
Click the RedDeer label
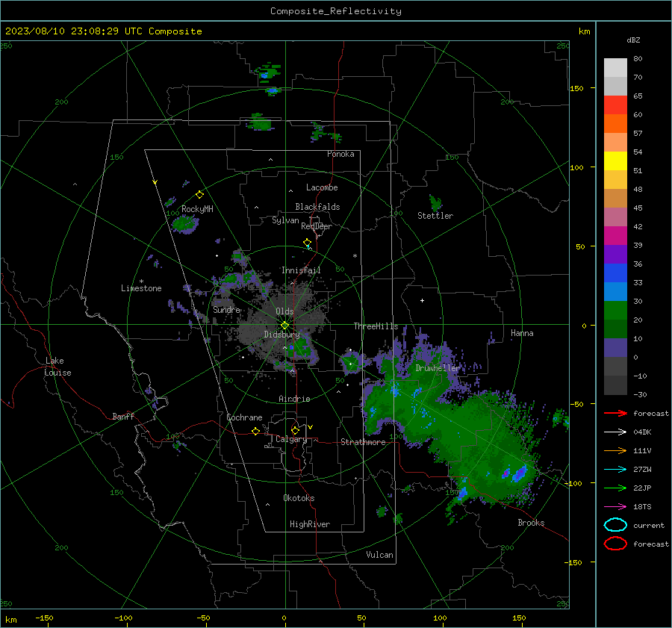point(317,226)
